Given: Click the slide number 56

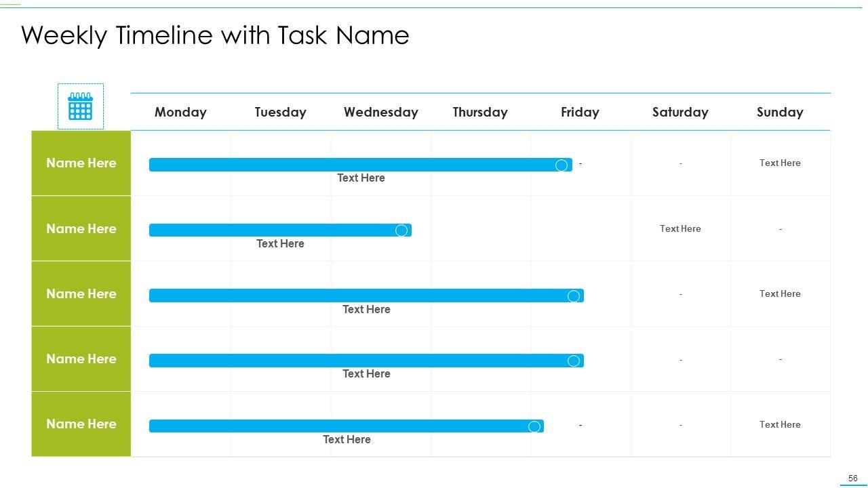Looking at the screenshot, I should coord(852,479).
